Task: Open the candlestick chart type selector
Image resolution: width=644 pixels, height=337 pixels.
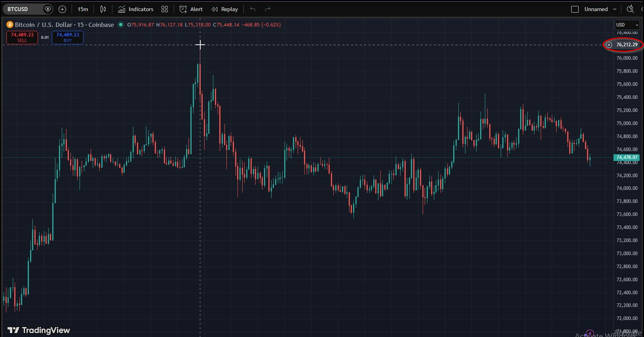Action: click(x=103, y=9)
